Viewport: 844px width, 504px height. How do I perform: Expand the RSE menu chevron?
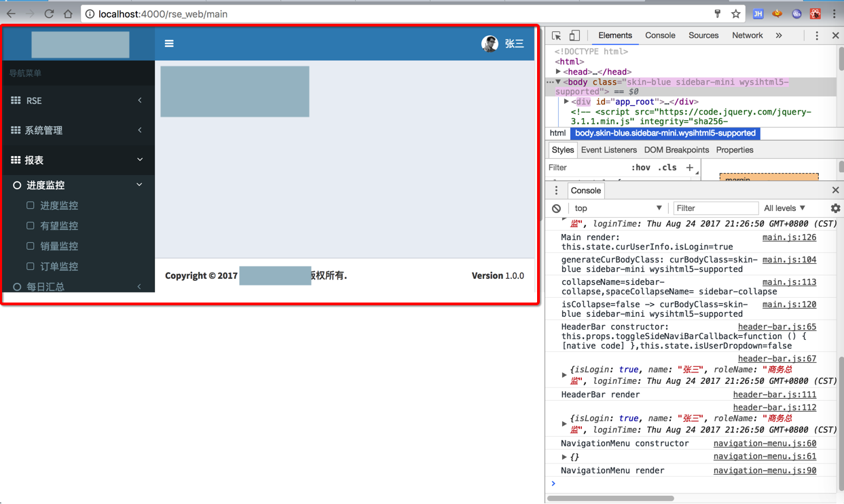coord(140,100)
